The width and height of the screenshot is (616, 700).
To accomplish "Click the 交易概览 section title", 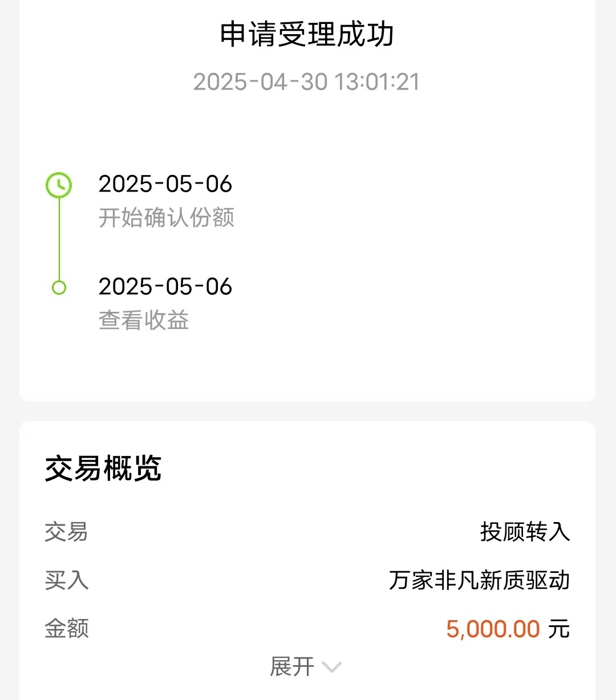I will (x=103, y=469).
